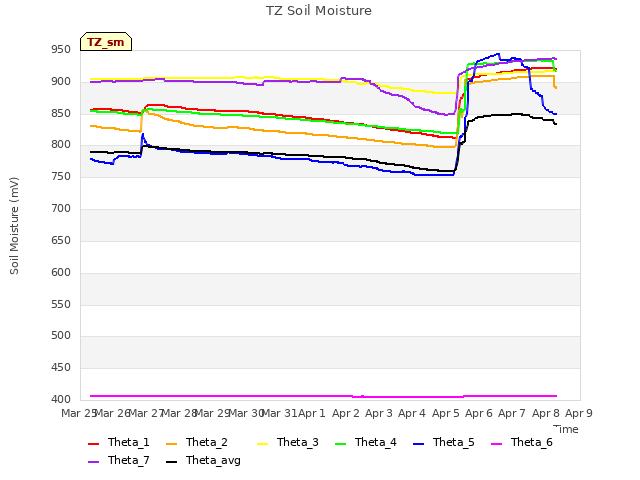640x480 pixels.
Task: Click the blue Theta_5 peak near Apr 6
Action: point(498,54)
